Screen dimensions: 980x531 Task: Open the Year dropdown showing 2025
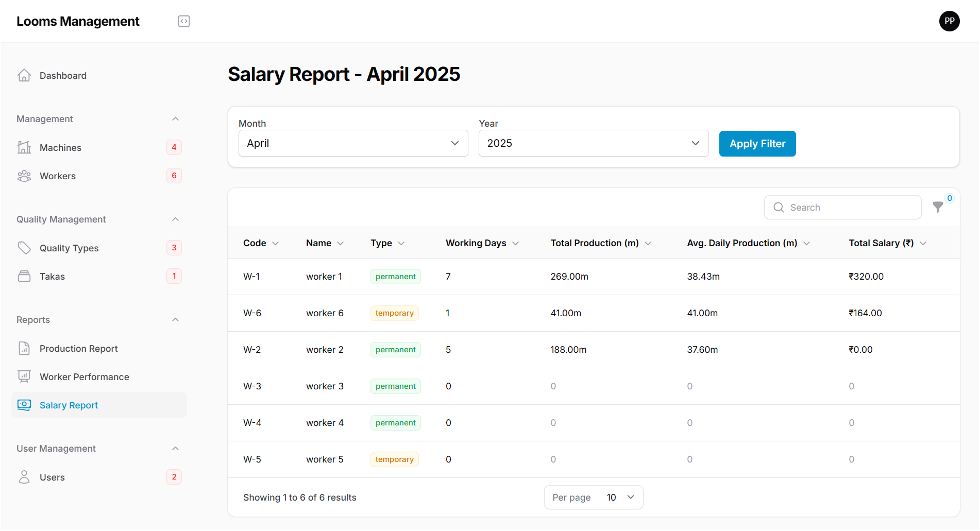point(593,143)
